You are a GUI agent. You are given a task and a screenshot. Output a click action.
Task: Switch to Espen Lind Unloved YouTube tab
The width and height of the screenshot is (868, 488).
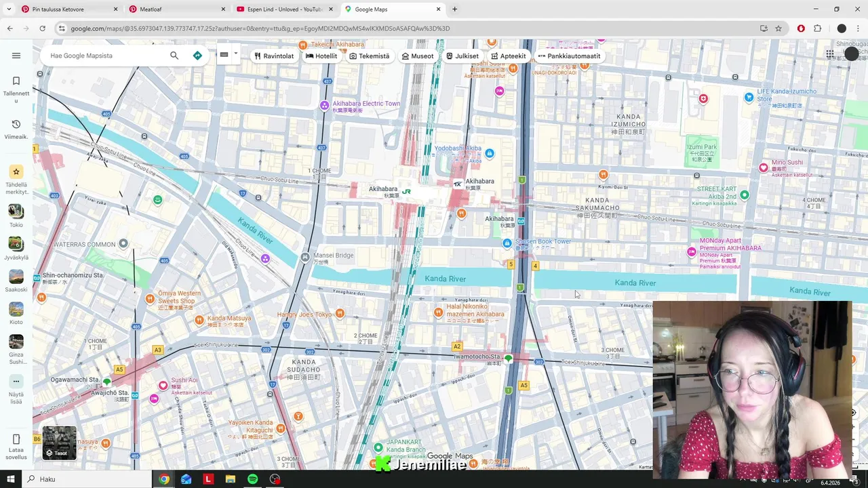(x=284, y=9)
